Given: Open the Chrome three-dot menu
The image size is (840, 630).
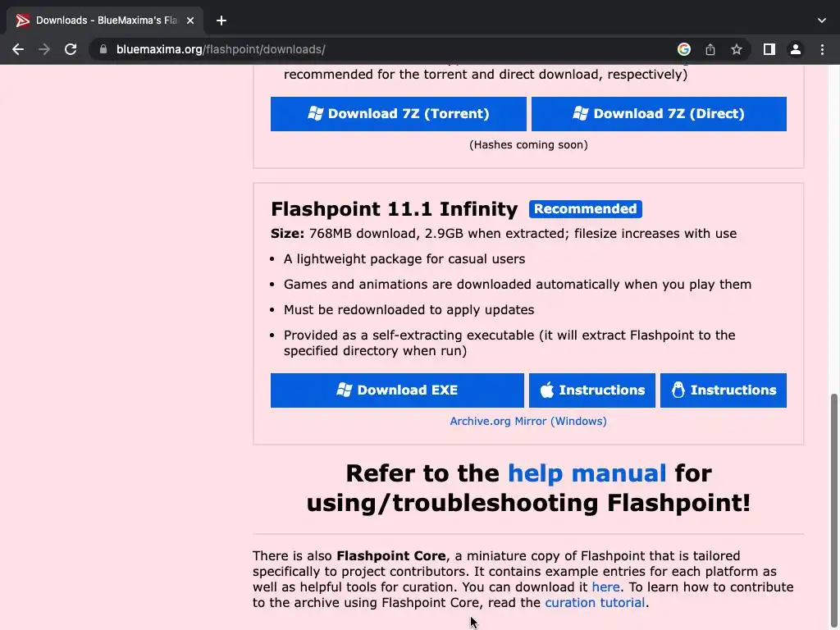Looking at the screenshot, I should (822, 49).
